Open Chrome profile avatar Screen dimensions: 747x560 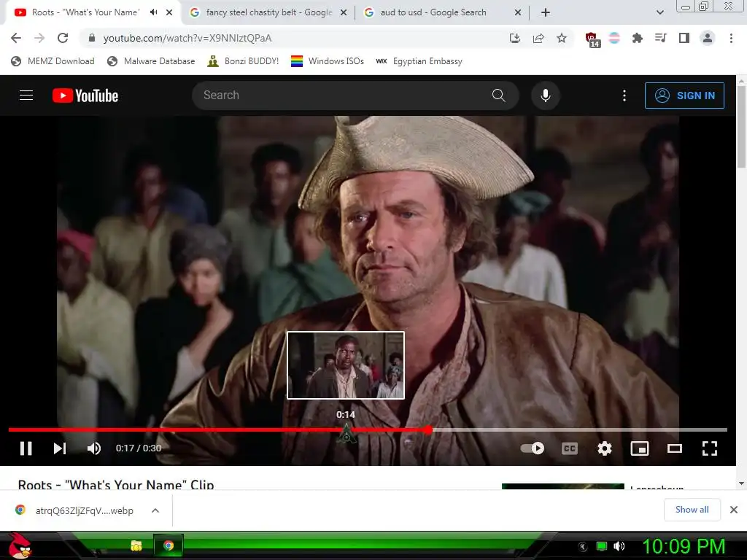point(708,38)
